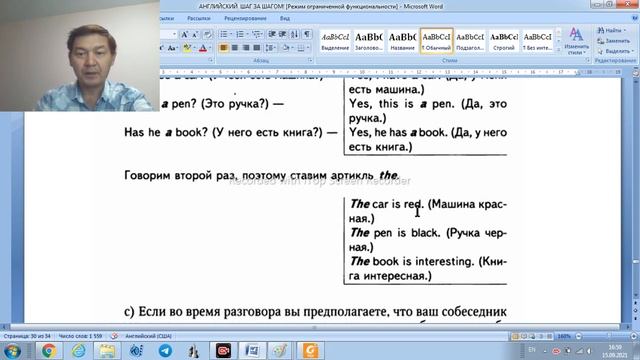The height and width of the screenshot is (360, 640).
Task: Click the Shrink Font icon
Action: [x=195, y=35]
